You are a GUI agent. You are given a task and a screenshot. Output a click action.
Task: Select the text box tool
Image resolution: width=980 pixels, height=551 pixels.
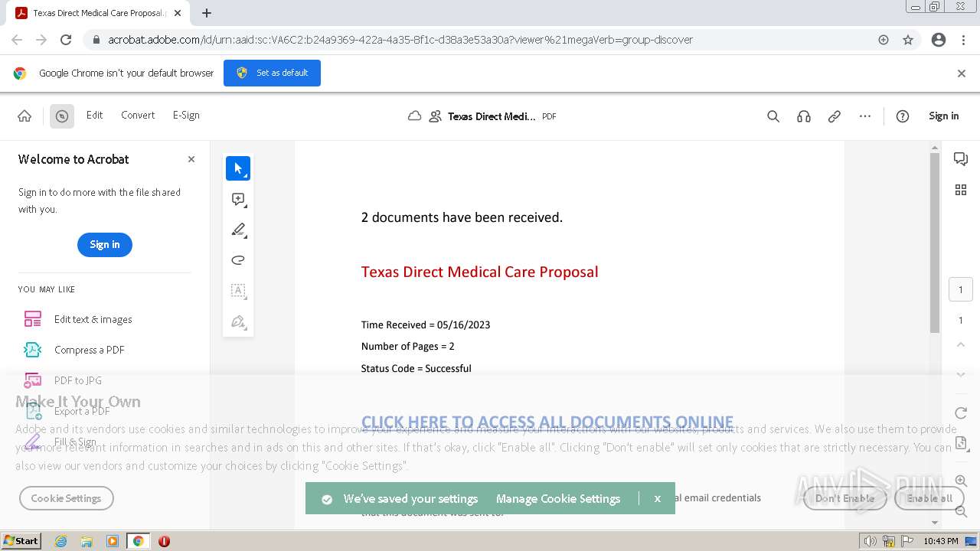coord(238,291)
